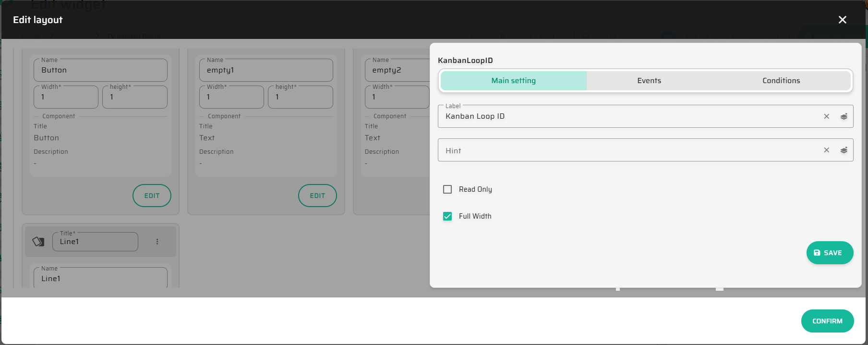Close the Edit layout dialog
868x345 pixels.
coord(842,20)
